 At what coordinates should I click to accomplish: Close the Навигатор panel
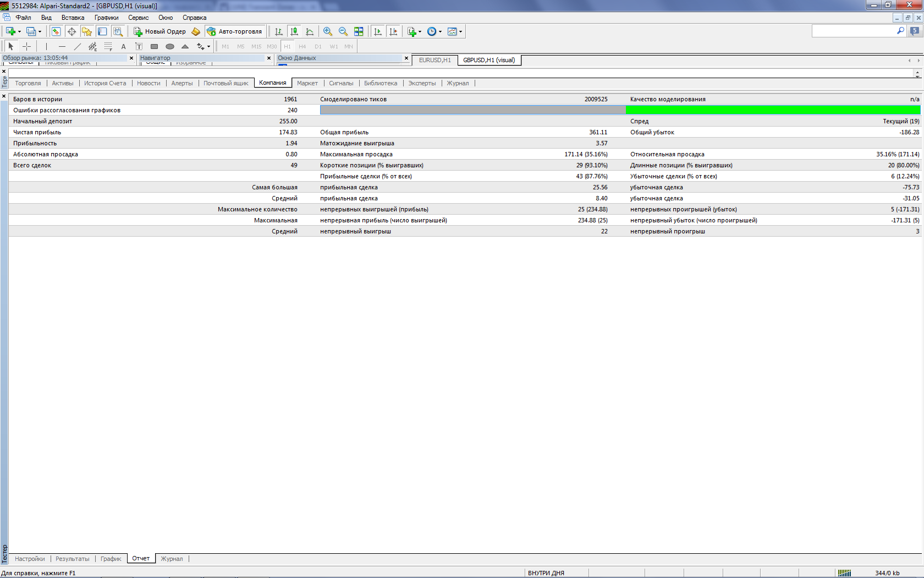click(x=269, y=58)
